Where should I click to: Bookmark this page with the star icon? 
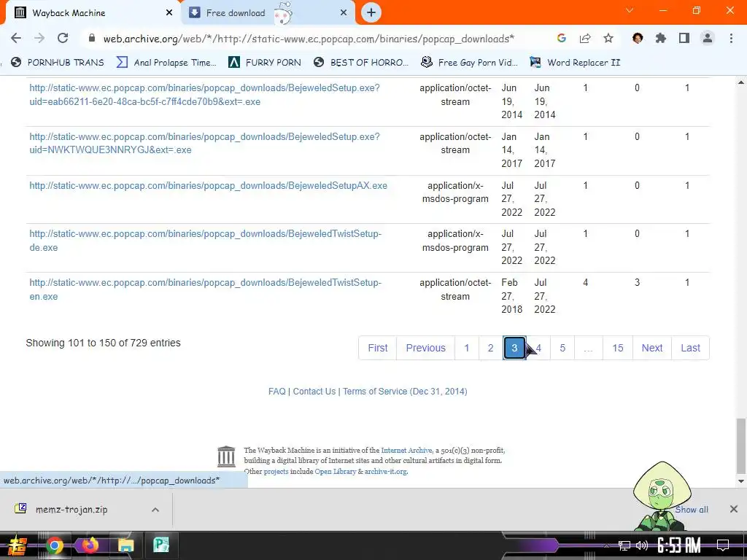(x=608, y=38)
